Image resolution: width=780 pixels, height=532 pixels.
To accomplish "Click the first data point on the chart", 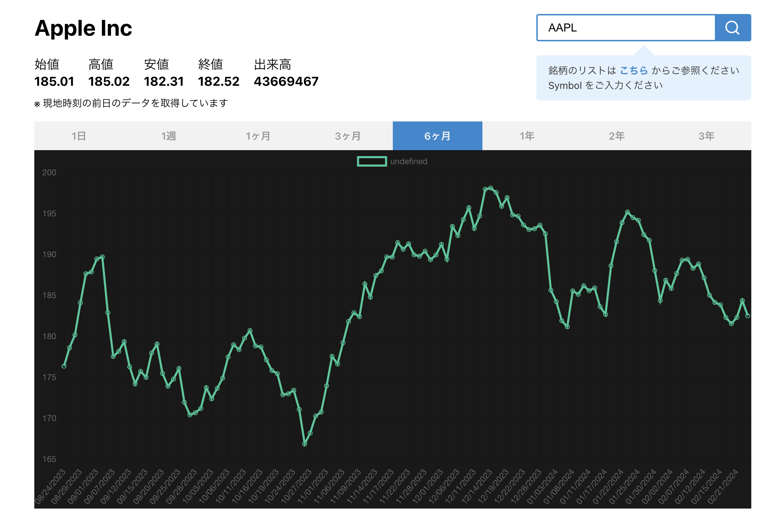I will [x=64, y=366].
